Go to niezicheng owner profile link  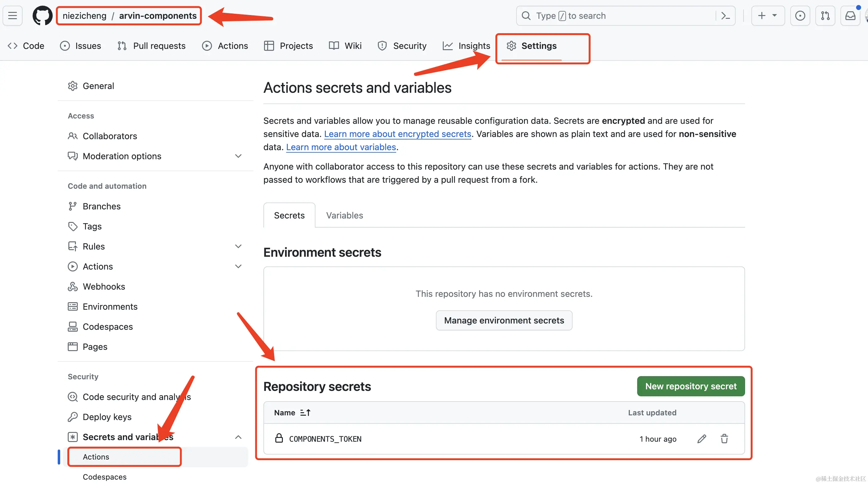(85, 15)
